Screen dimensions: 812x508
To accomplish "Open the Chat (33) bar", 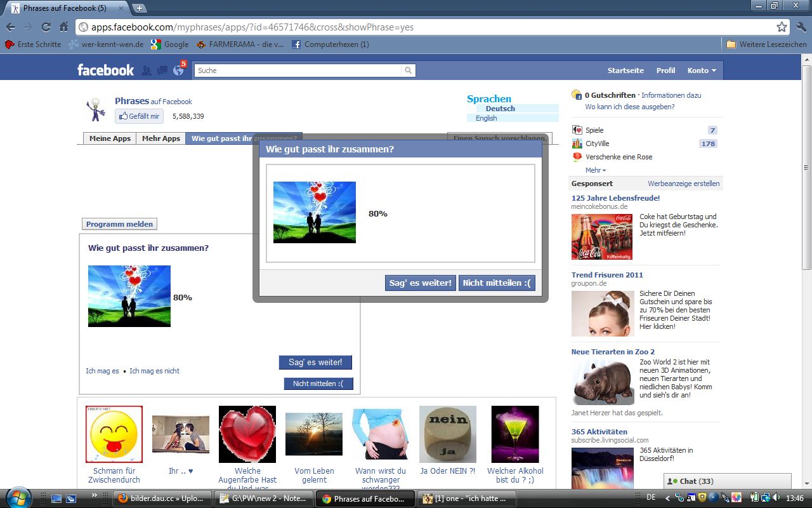I will pyautogui.click(x=728, y=481).
